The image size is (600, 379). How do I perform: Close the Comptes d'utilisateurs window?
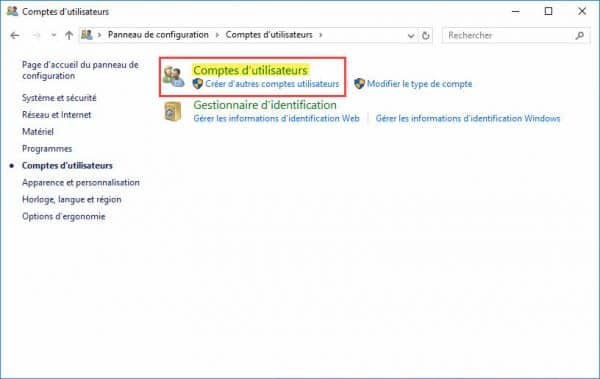click(582, 11)
